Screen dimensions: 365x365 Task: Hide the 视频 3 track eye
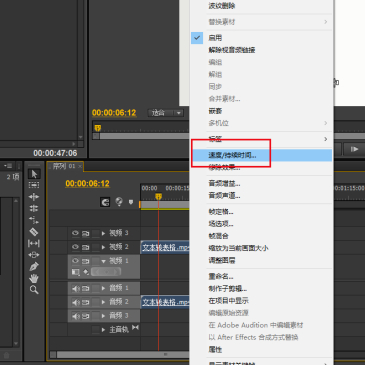pos(75,233)
